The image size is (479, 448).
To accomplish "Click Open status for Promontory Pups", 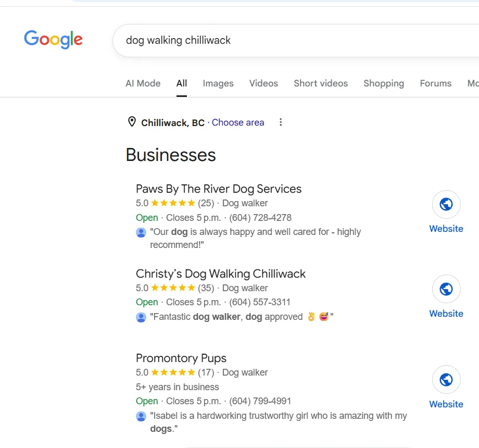I will click(147, 401).
